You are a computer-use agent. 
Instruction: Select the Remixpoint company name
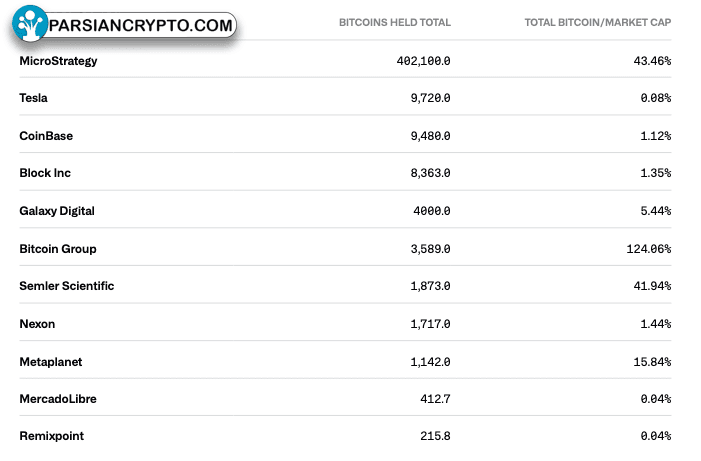(x=51, y=436)
